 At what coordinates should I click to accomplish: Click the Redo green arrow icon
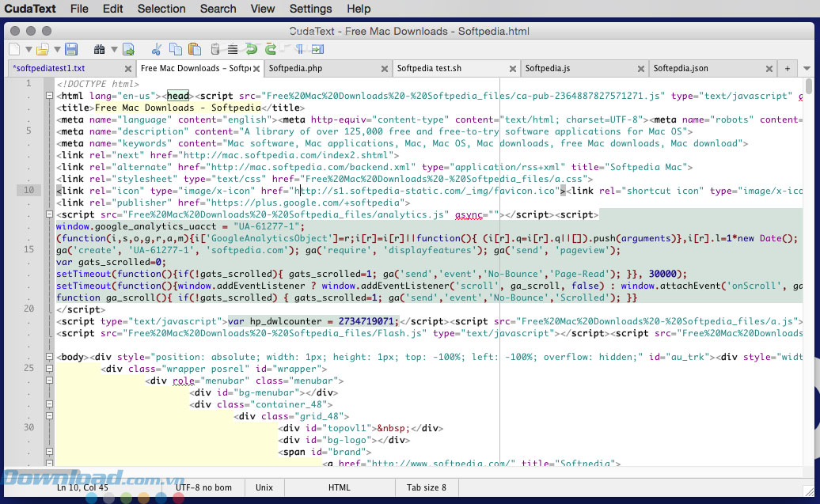[x=271, y=49]
